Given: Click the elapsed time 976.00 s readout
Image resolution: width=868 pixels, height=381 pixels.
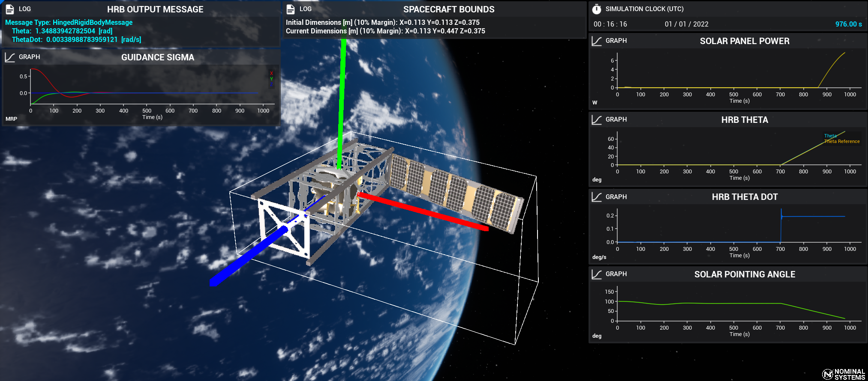Looking at the screenshot, I should [848, 24].
